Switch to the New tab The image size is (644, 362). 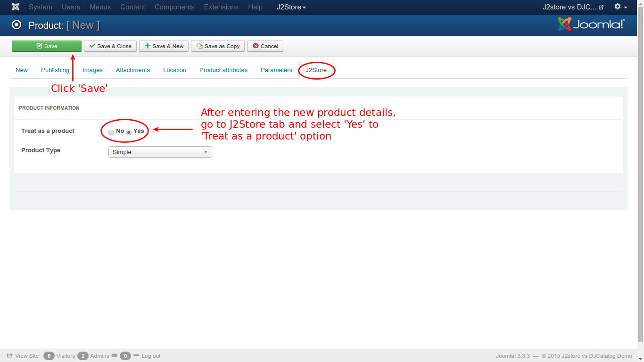[22, 70]
